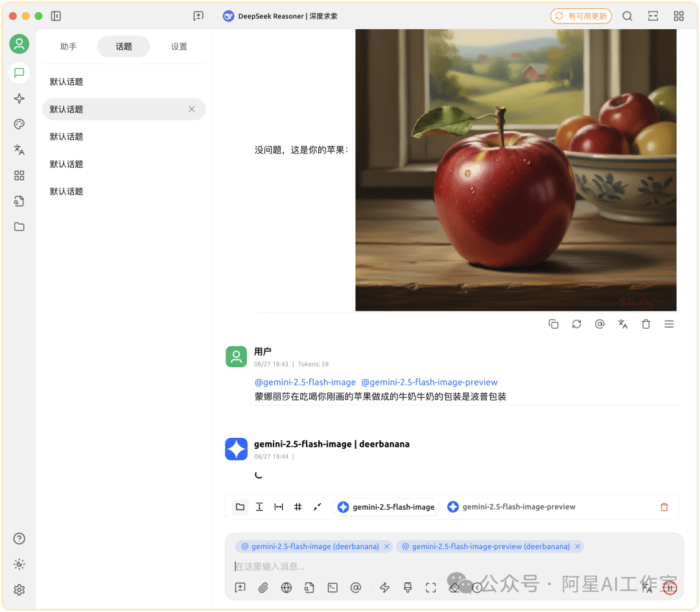Screen dimensions: 700x612
Task: Select vertical layout for multi-model replies
Action: pos(259,506)
